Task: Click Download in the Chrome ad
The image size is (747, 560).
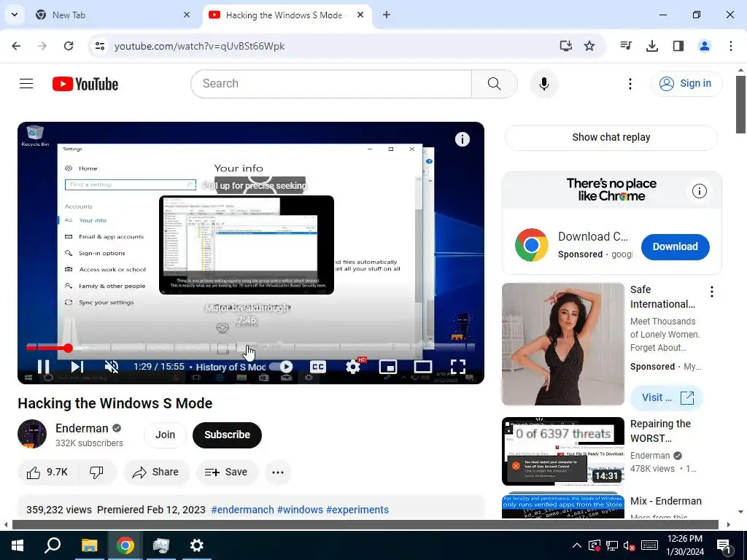Action: point(675,246)
